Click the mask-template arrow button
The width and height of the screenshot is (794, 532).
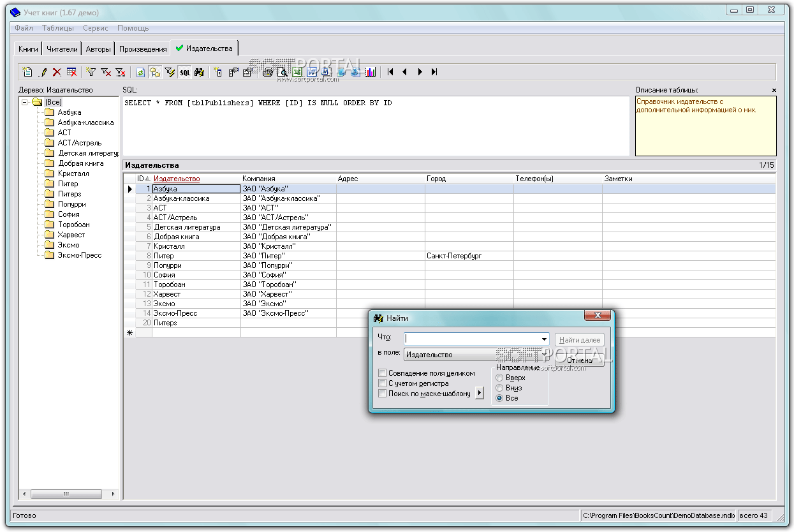480,394
